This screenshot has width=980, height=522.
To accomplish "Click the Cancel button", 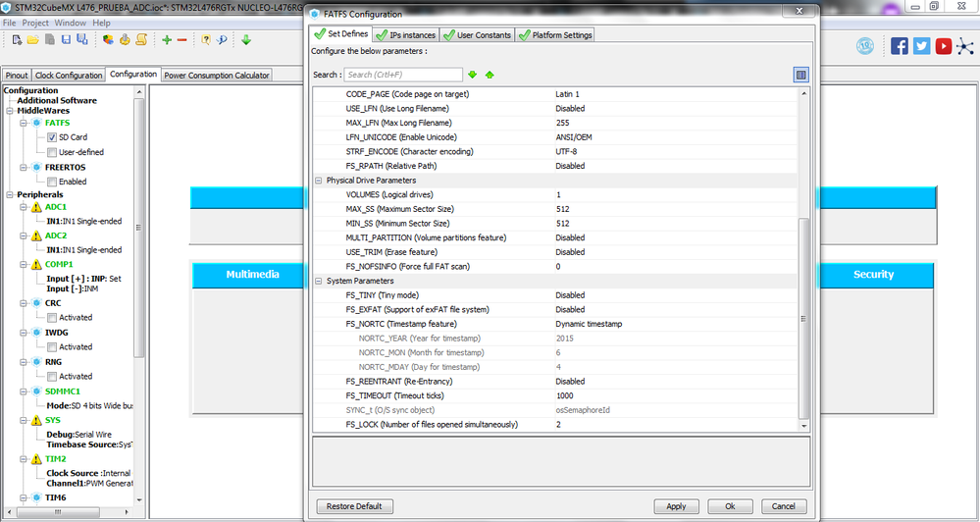I will [x=784, y=506].
